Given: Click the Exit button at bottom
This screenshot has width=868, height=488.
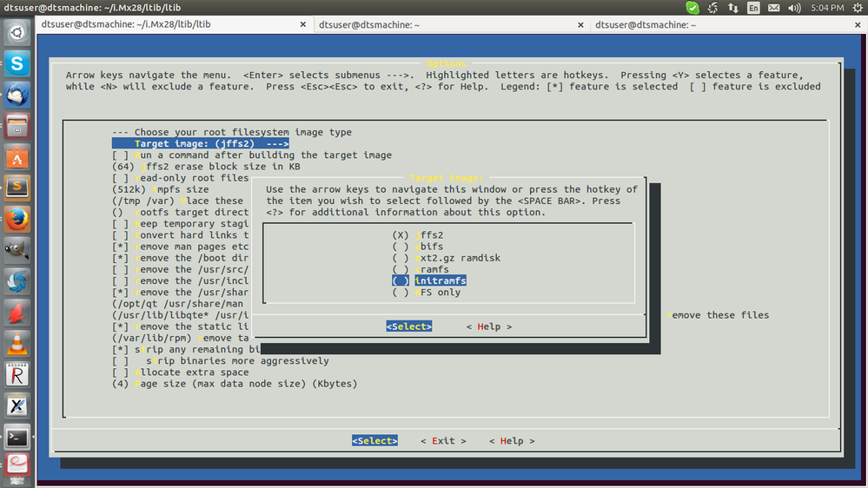Looking at the screenshot, I should 443,441.
